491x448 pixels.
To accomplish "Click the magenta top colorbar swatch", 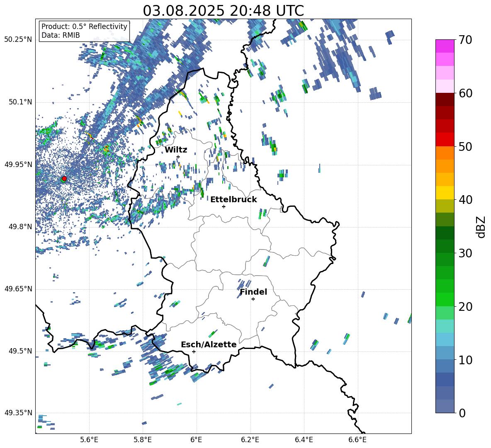I will tap(445, 46).
